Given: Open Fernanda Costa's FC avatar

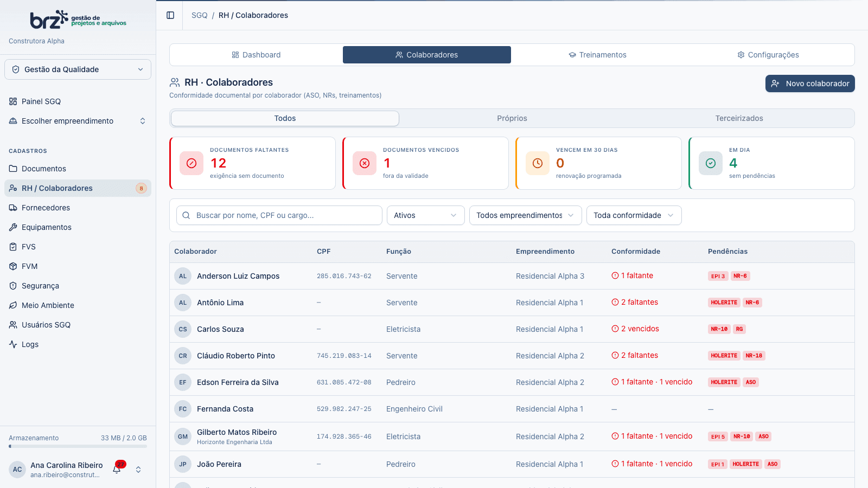Looking at the screenshot, I should pyautogui.click(x=183, y=409).
